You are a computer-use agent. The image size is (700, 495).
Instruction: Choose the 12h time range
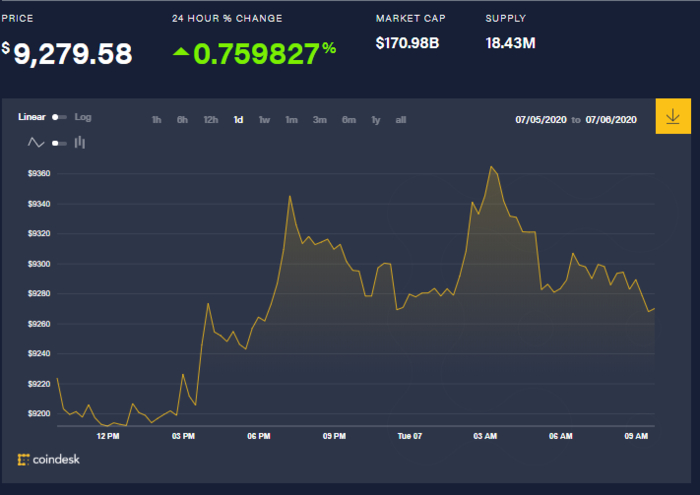pos(210,120)
